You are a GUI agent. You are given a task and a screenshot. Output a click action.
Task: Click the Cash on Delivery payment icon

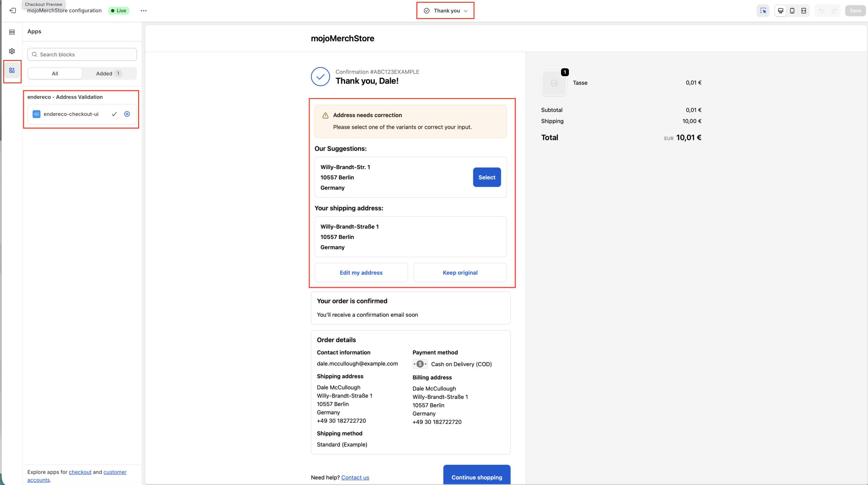[x=420, y=364]
